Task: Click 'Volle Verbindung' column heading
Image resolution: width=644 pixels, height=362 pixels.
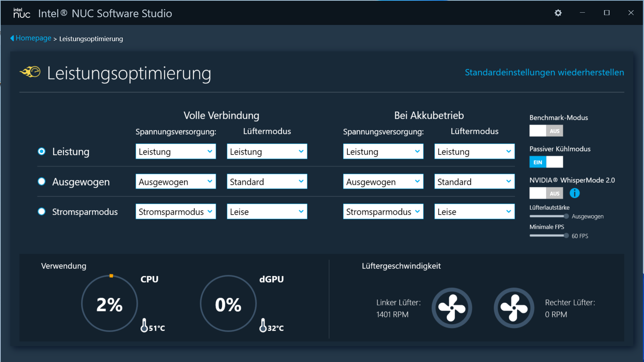Action: click(221, 115)
